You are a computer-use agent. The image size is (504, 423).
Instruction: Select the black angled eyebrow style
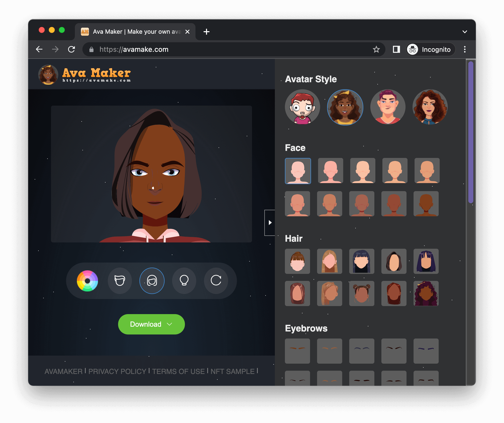(x=394, y=351)
